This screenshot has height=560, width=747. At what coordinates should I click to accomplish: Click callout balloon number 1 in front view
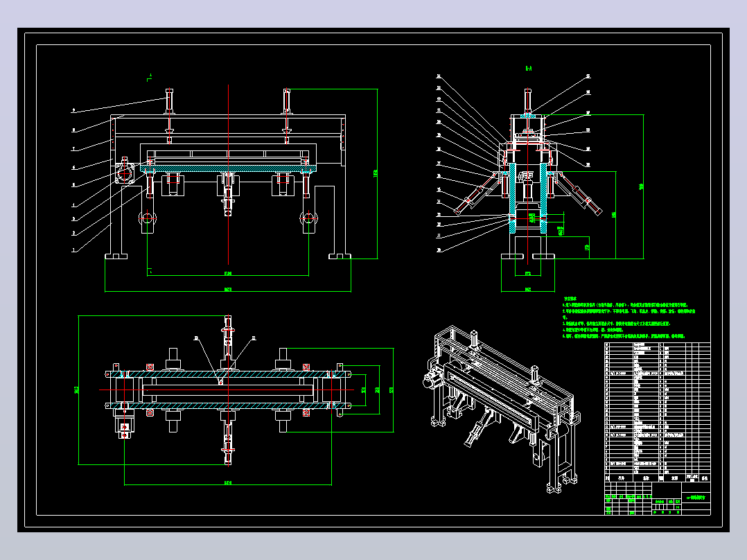point(73,250)
